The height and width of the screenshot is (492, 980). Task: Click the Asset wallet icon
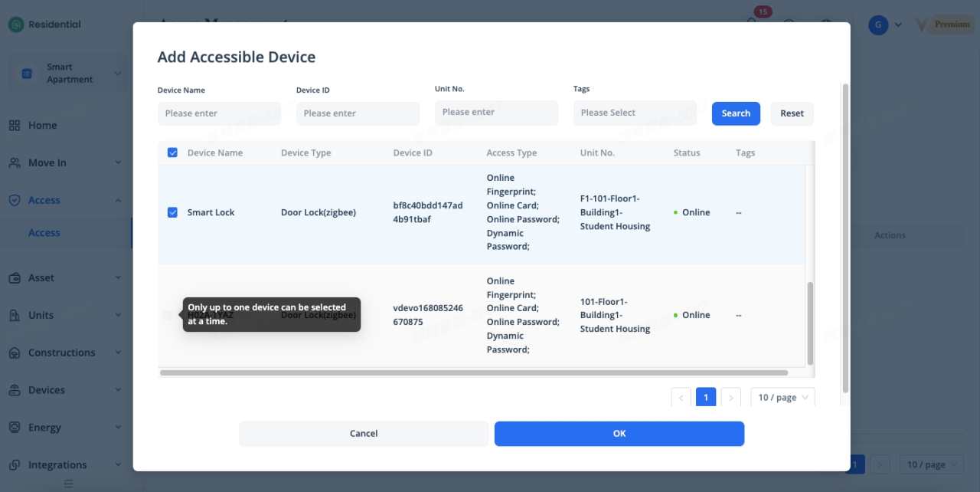point(15,278)
